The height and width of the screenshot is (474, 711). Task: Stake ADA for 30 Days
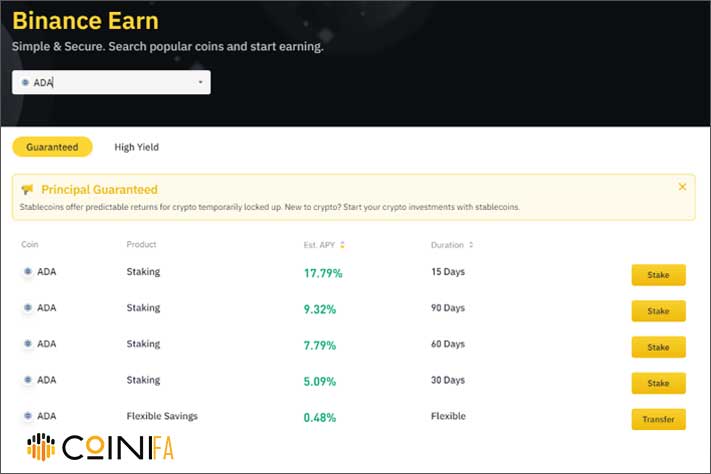point(658,383)
